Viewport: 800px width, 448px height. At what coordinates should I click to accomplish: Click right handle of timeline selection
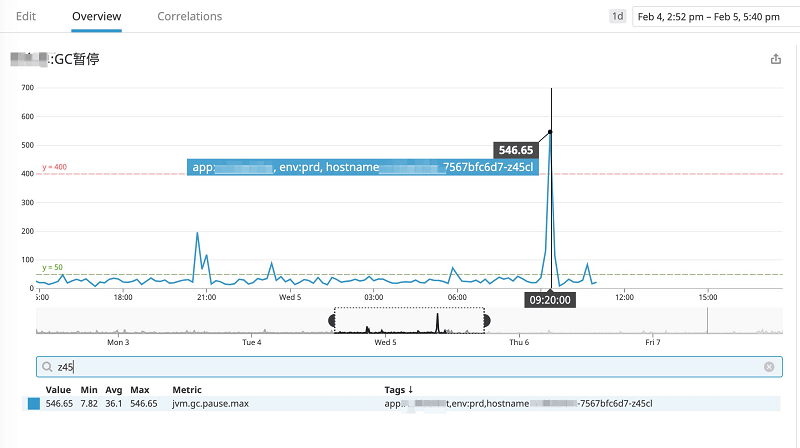coord(487,320)
